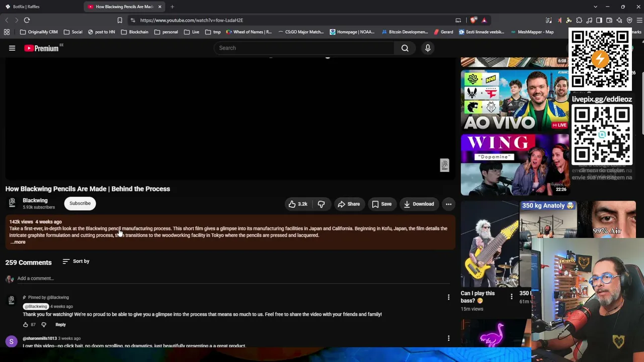644x362 pixels.
Task: Dislike the Blackwing pencils video
Action: pyautogui.click(x=321, y=204)
